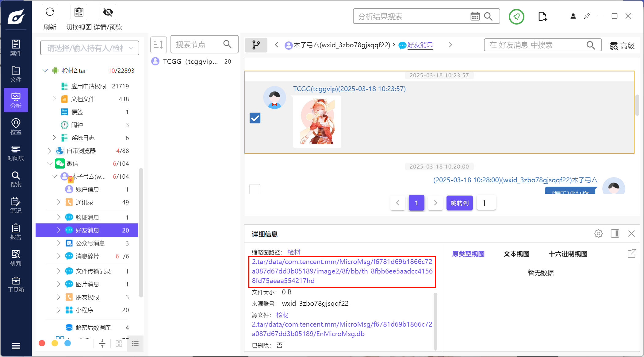Open the anime girl image thumbnail
Screen dimensions: 644x357
point(317,122)
